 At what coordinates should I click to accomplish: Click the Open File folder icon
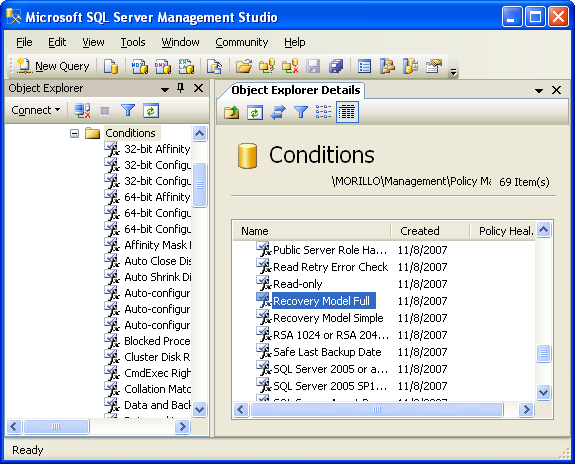click(244, 66)
